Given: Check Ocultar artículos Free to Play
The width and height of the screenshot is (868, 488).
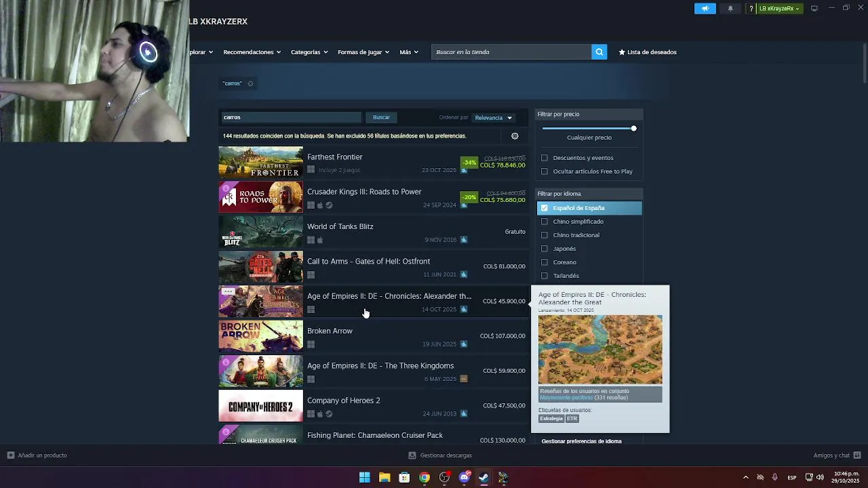Looking at the screenshot, I should click(x=544, y=171).
